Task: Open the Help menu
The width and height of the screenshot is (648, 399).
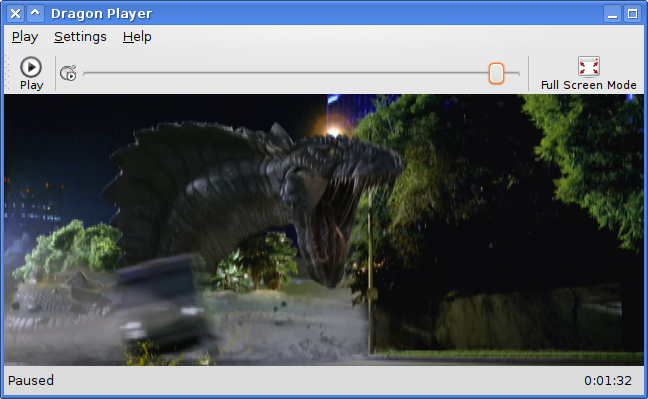Action: click(137, 37)
